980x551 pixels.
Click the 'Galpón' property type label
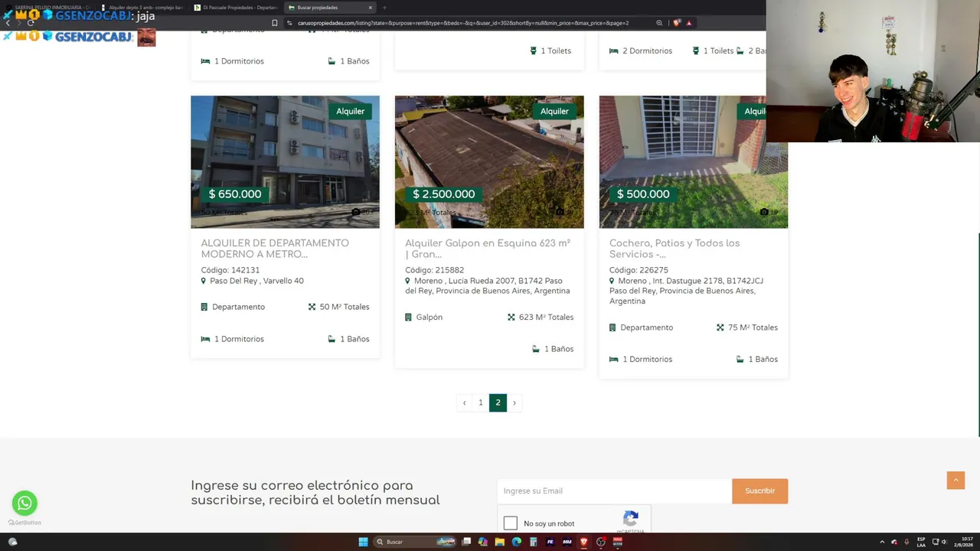click(430, 318)
